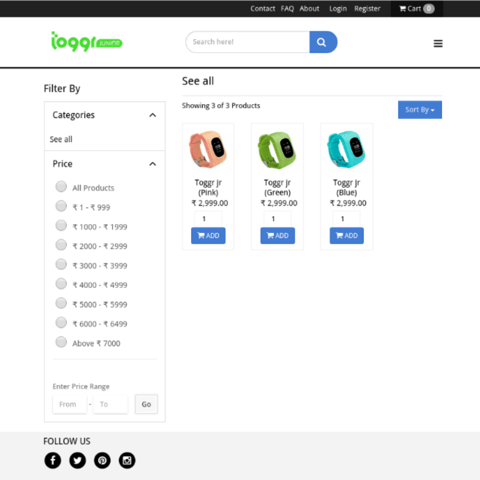
Task: Click quantity field for Toggr Jr (Pink)
Action: (208, 219)
